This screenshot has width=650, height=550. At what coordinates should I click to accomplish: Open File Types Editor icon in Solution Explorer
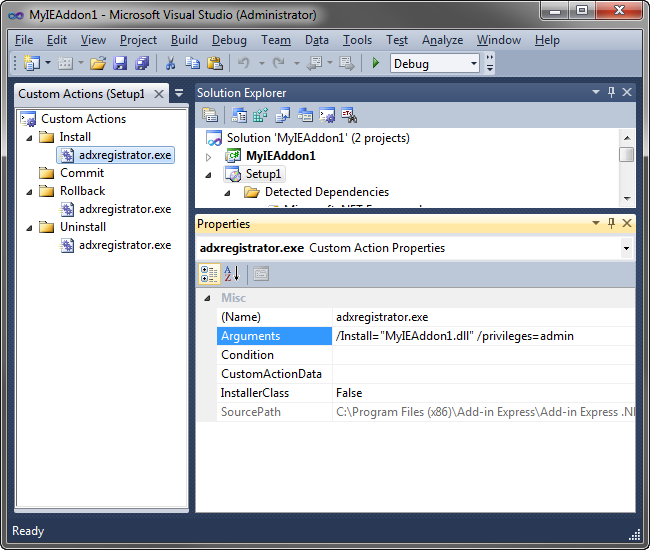(x=283, y=115)
